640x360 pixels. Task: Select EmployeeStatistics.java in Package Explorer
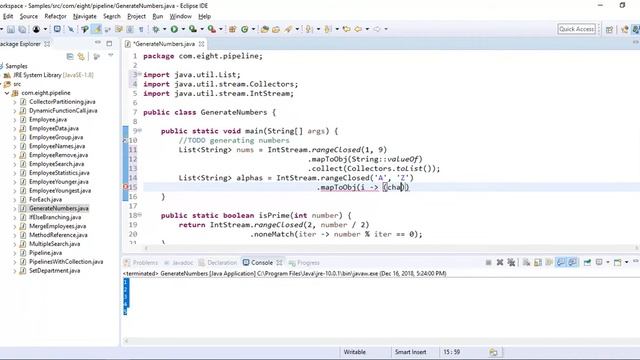pyautogui.click(x=59, y=173)
